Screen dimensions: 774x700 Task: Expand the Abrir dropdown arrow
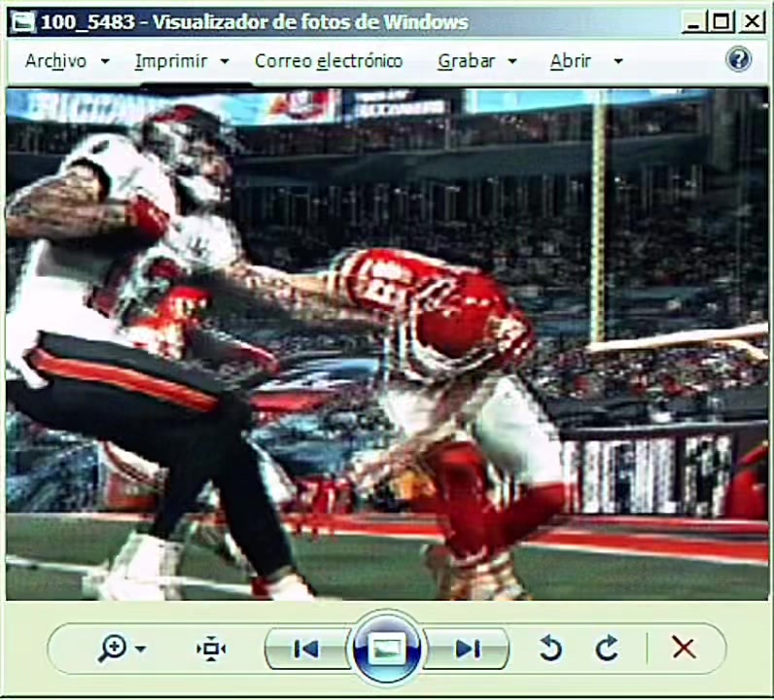[x=618, y=61]
